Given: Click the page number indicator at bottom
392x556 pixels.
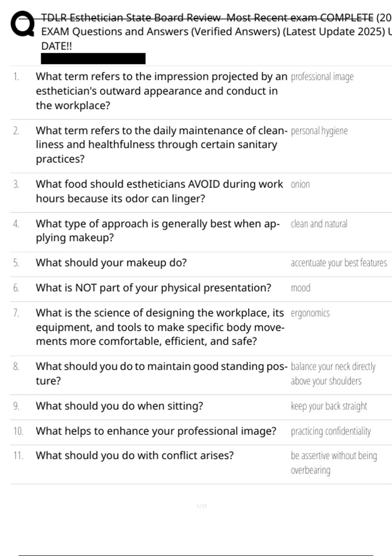Looking at the screenshot, I should 202,506.
